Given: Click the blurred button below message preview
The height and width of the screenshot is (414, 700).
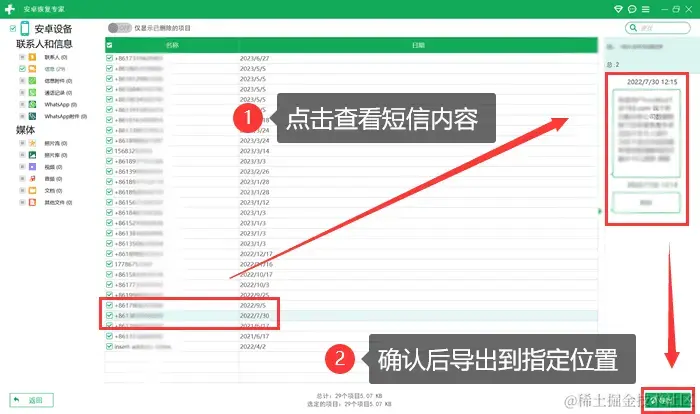Looking at the screenshot, I should (x=646, y=203).
